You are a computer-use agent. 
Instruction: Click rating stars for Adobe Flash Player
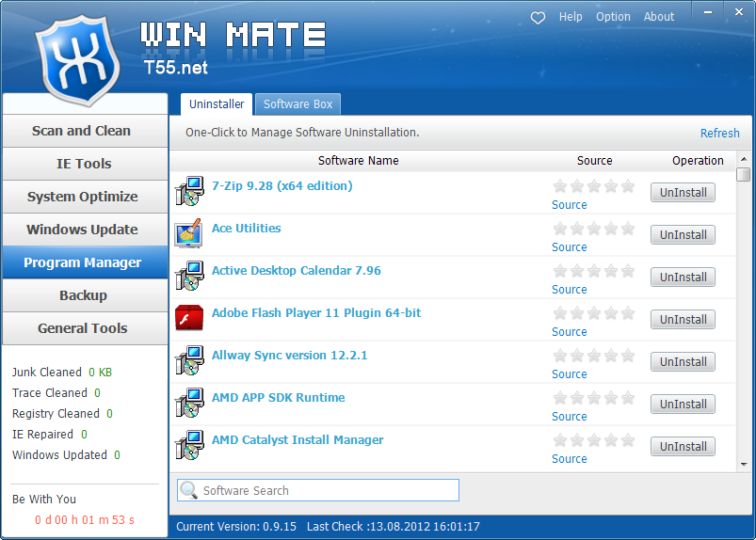coord(593,313)
